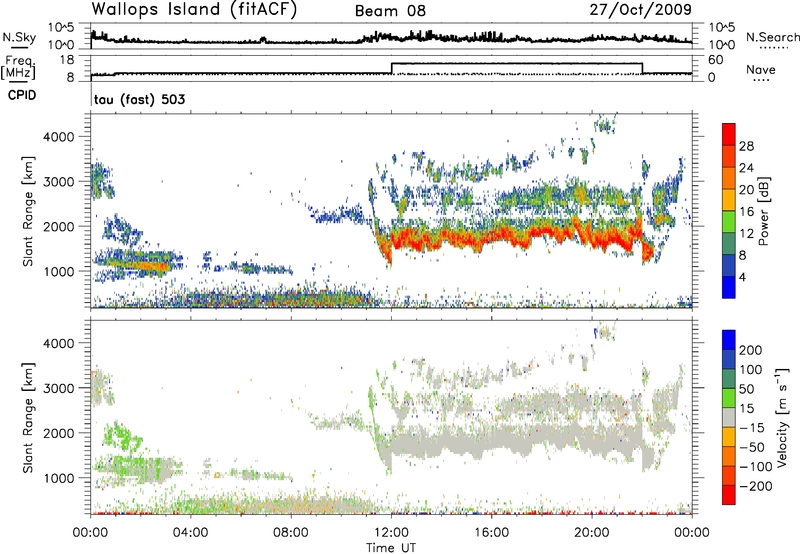
Task: Click the 18 tick on the frequency axis
Action: (67, 60)
